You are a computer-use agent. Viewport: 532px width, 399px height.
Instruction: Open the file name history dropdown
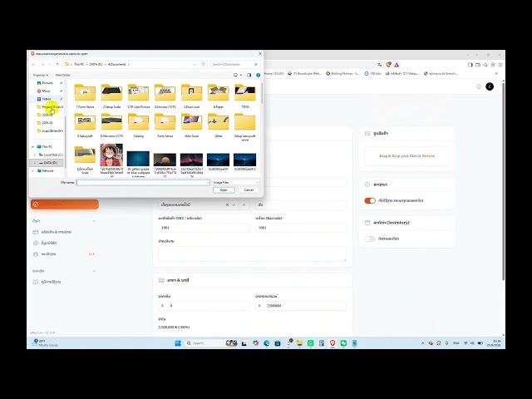tap(207, 183)
